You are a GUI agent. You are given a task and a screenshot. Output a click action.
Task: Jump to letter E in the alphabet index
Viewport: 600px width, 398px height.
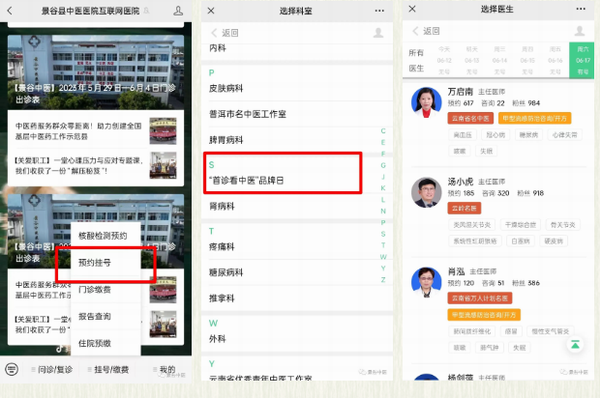pos(383,142)
